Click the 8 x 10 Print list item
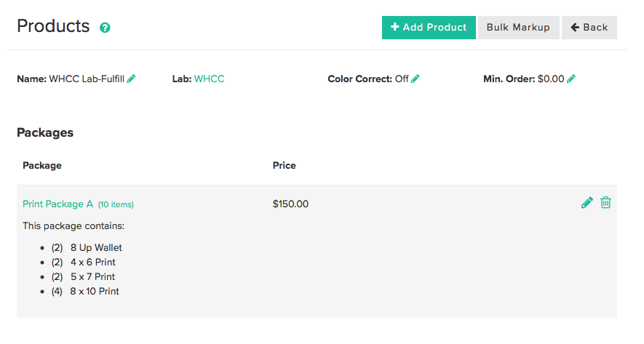 click(85, 291)
